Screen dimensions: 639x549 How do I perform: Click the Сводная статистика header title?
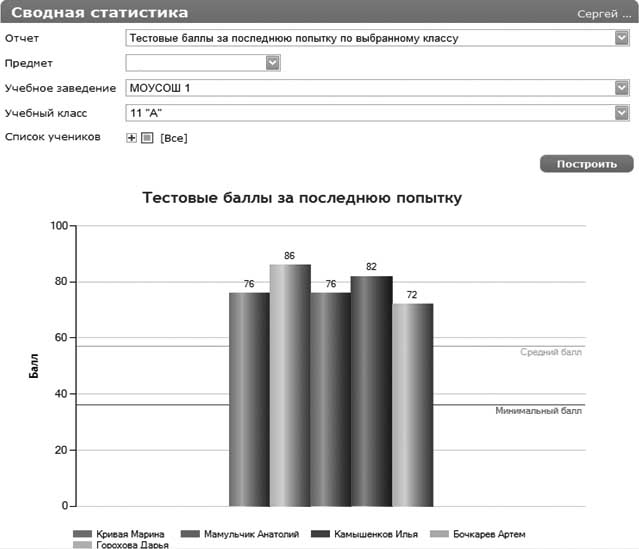click(x=100, y=13)
